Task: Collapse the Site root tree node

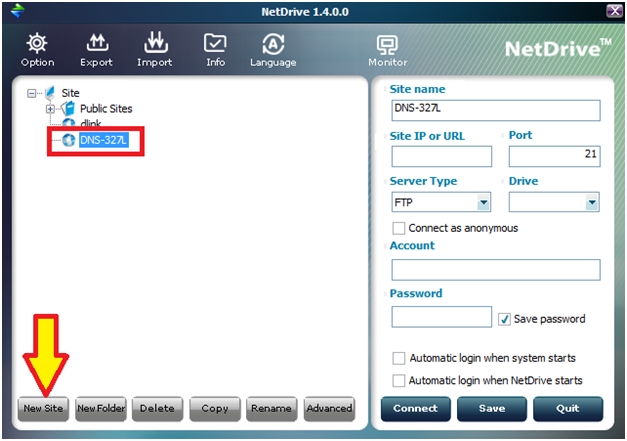Action: tap(33, 93)
